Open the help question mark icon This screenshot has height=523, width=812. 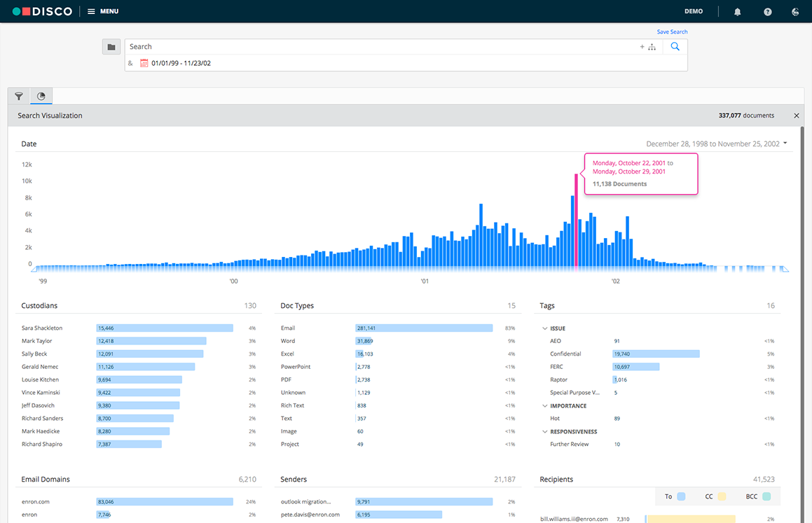(x=767, y=12)
